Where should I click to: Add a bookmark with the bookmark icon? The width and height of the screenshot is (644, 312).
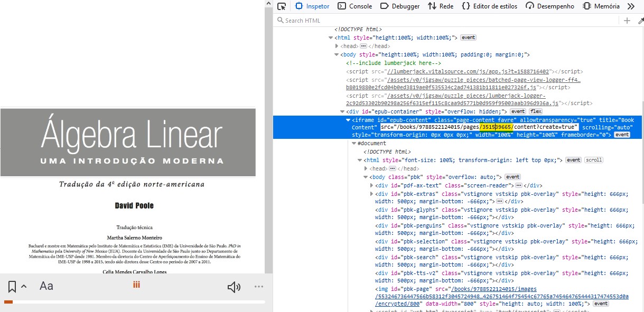coord(12,287)
